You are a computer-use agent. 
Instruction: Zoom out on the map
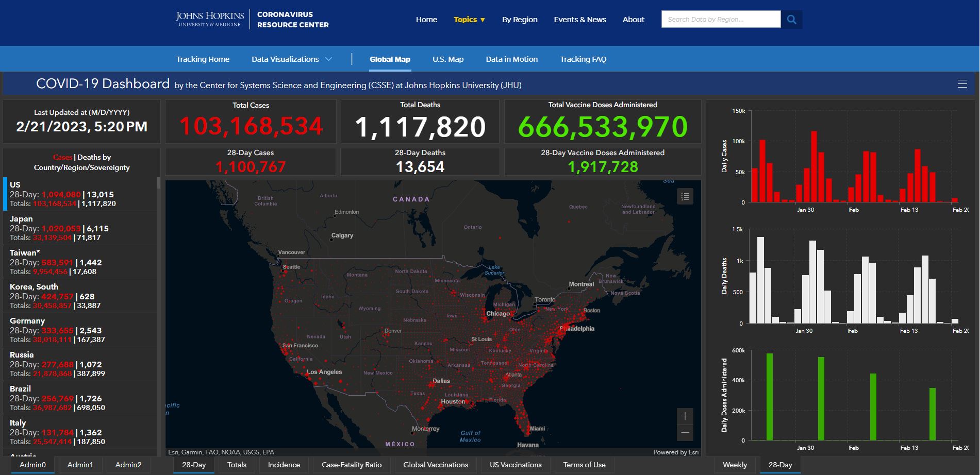(685, 433)
